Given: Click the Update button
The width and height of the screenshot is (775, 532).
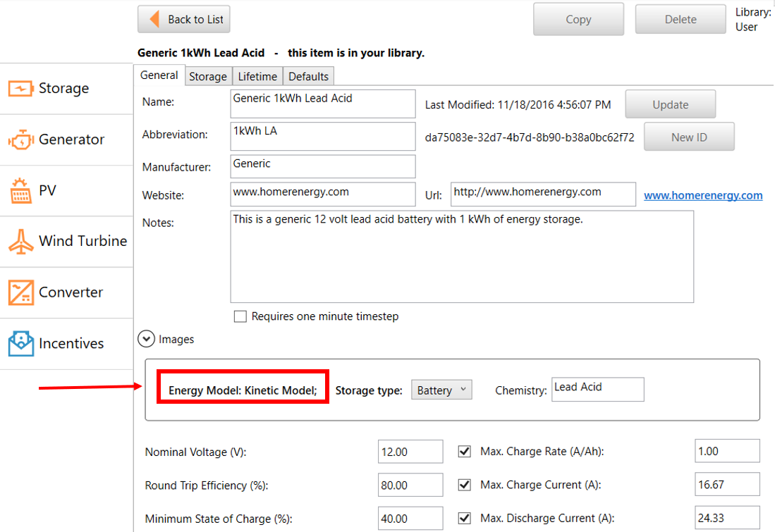Looking at the screenshot, I should 670,104.
